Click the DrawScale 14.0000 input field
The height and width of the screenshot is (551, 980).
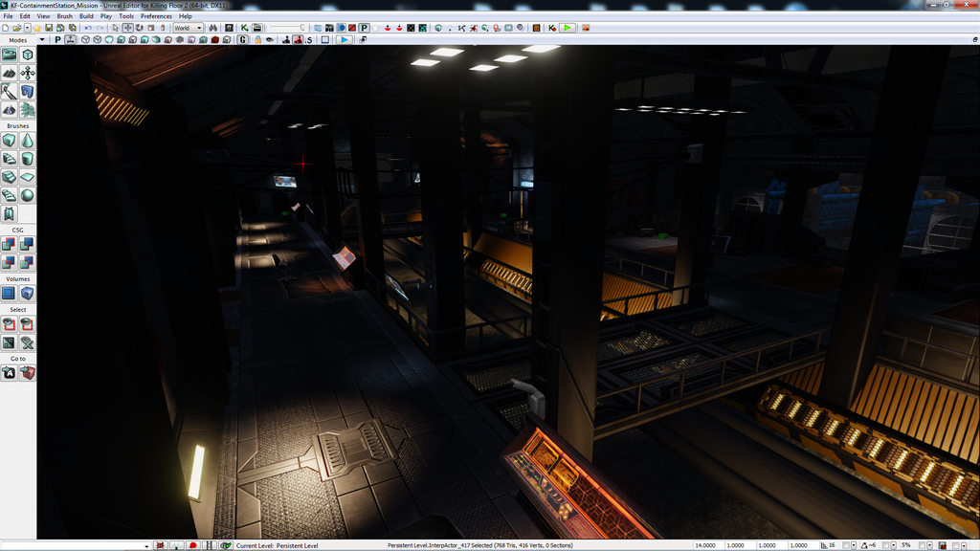708,545
